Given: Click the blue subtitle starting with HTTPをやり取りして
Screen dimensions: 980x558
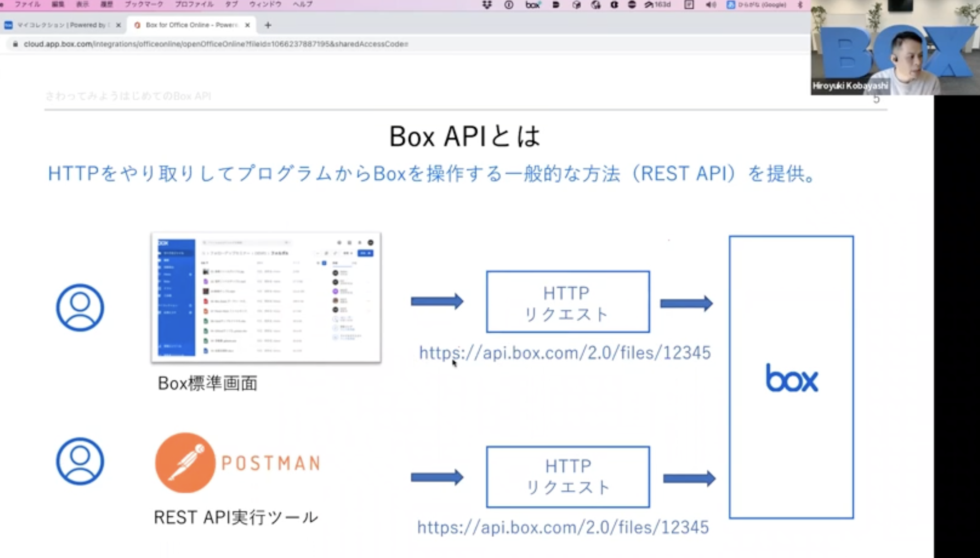Looking at the screenshot, I should pyautogui.click(x=431, y=174).
